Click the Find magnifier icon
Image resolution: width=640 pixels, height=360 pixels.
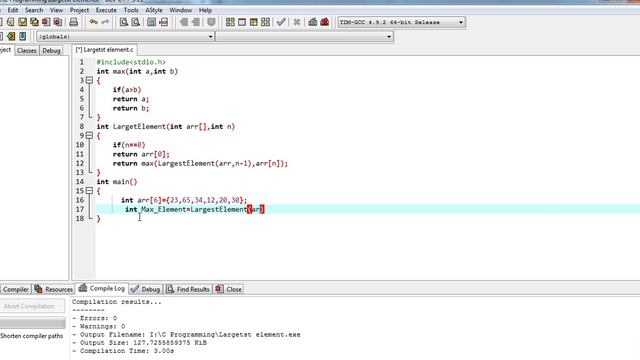click(124, 22)
